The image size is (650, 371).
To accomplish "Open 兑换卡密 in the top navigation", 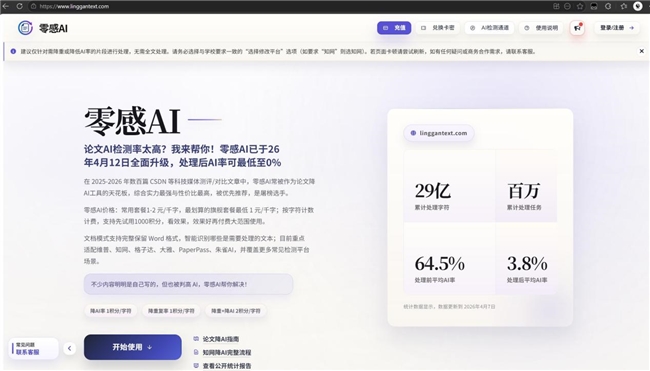I will click(438, 28).
